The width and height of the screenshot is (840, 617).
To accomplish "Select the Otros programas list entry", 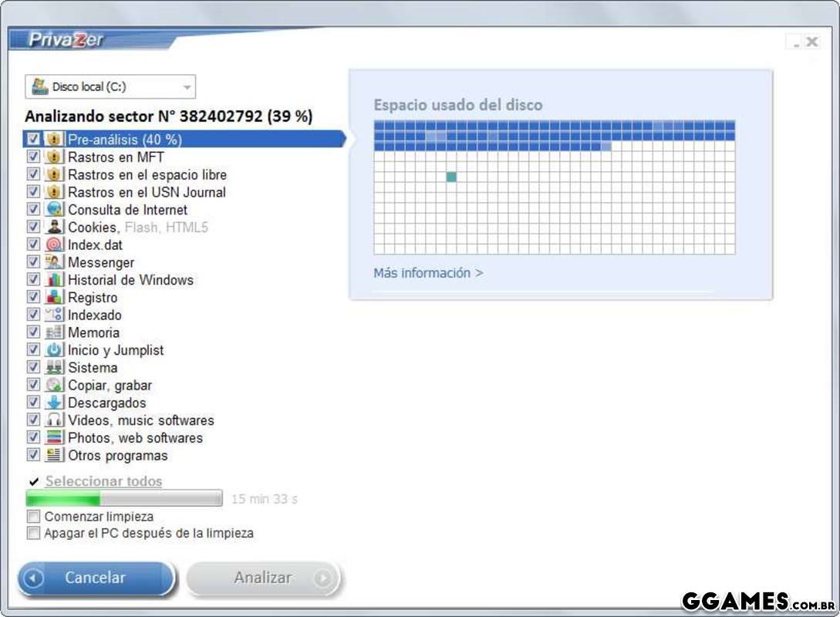I will point(117,456).
